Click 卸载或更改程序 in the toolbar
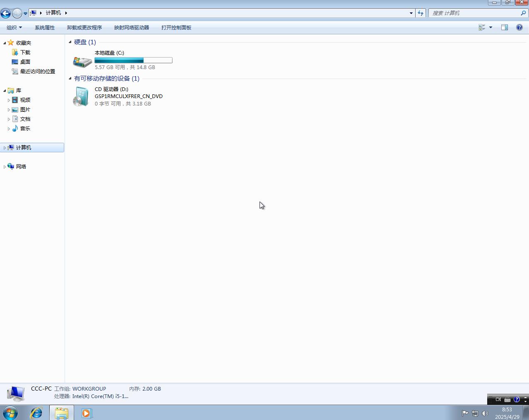Image resolution: width=529 pixels, height=420 pixels. [x=84, y=28]
